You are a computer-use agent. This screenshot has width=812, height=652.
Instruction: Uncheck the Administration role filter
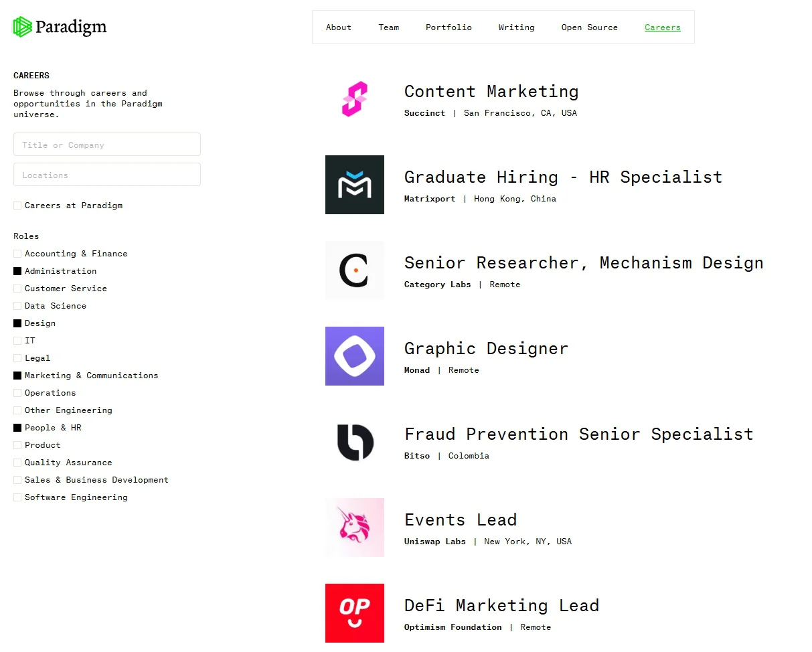17,271
